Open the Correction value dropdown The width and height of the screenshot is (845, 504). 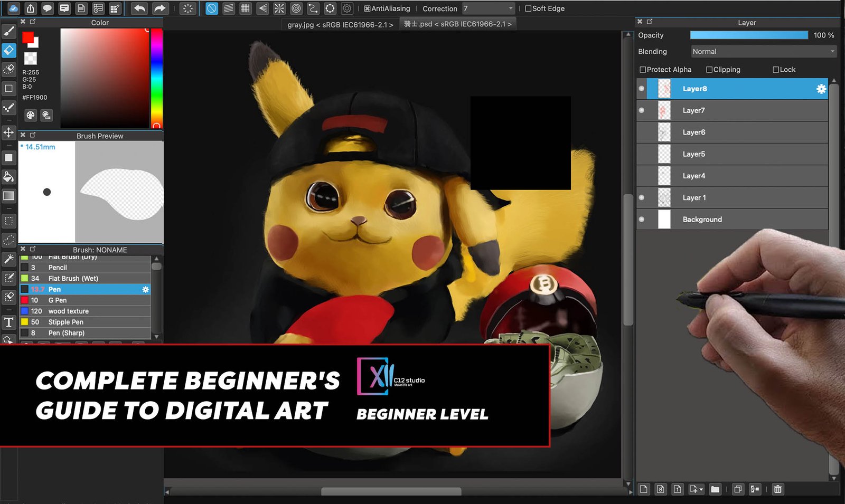tap(488, 8)
